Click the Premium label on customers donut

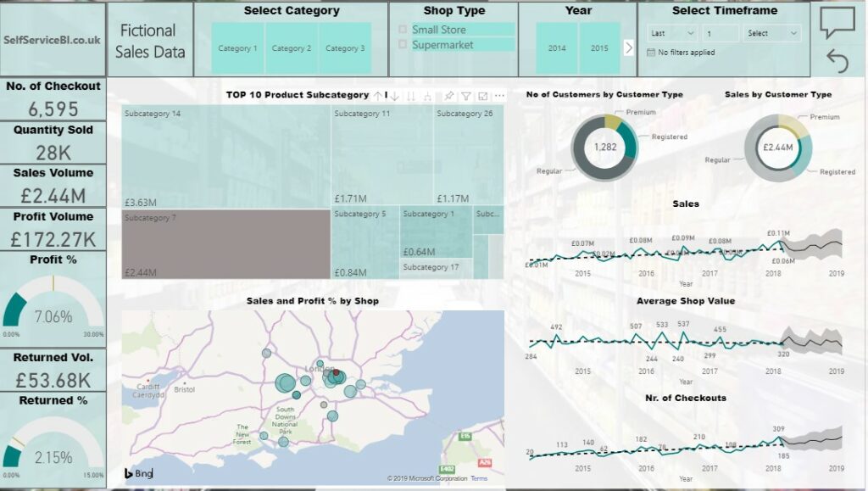coord(641,112)
